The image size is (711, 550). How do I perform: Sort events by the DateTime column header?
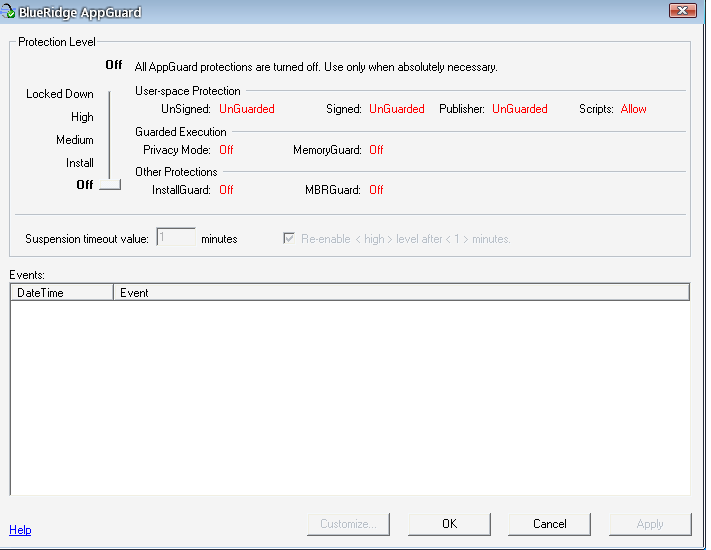62,292
